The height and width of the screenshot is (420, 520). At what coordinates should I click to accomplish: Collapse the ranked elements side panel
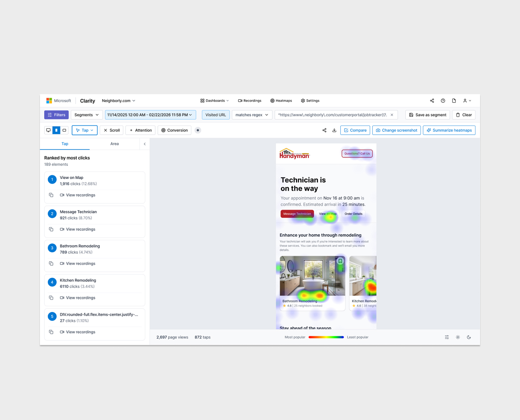click(x=145, y=144)
